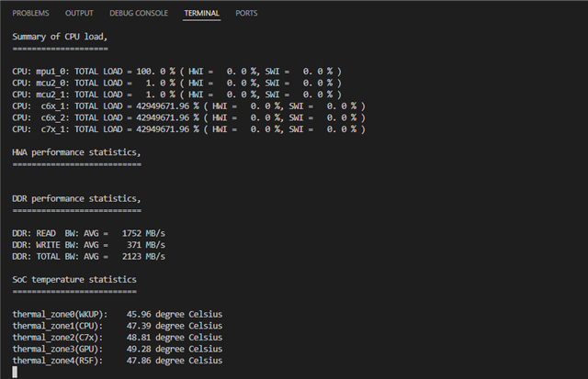
Task: Click the DDR READ BW value line
Action: tap(88, 233)
